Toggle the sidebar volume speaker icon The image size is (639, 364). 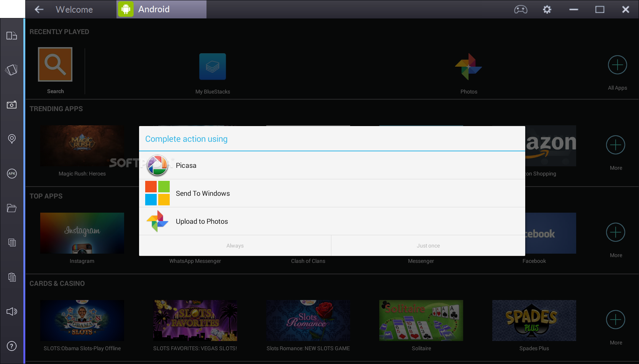click(x=12, y=312)
